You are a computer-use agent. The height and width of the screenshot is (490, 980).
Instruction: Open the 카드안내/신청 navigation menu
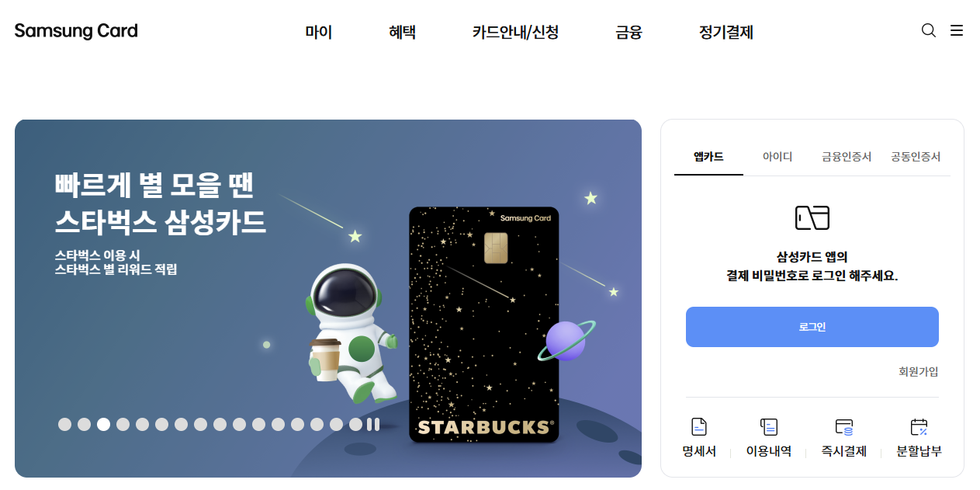515,32
